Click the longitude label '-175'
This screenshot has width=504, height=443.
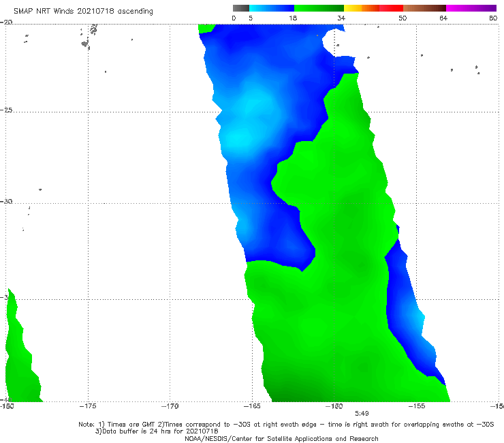[88, 406]
